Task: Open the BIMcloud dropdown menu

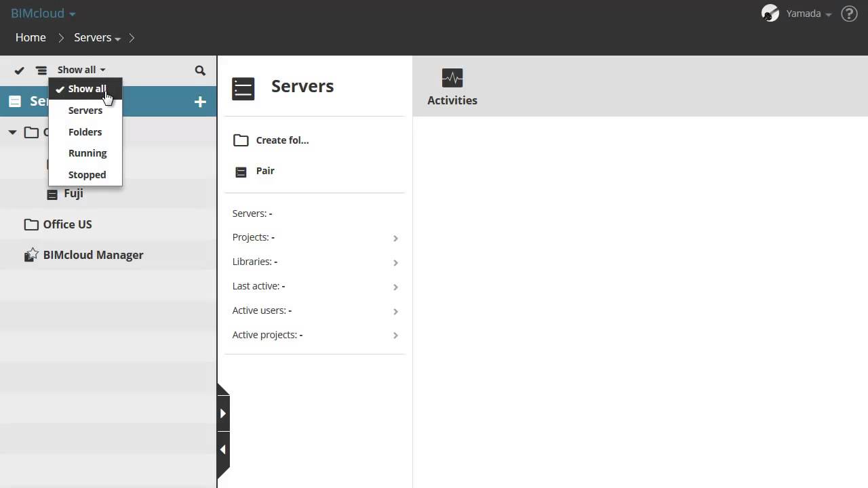Action: [43, 14]
